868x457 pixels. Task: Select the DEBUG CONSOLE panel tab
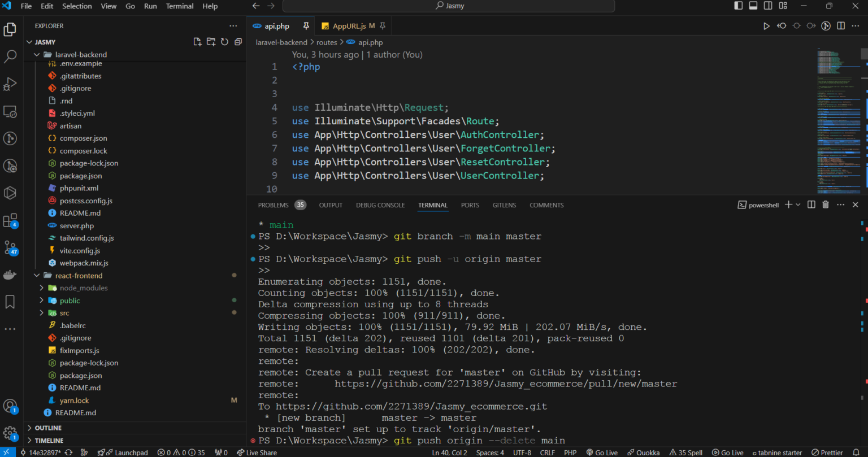tap(380, 204)
